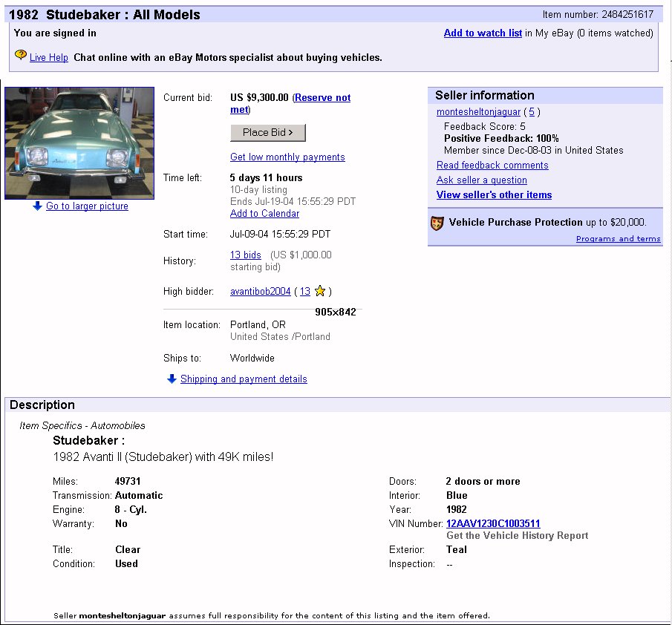Screen dimensions: 672x625
Task: Click the blue arrow beside Shipping and payment details
Action: coord(172,379)
